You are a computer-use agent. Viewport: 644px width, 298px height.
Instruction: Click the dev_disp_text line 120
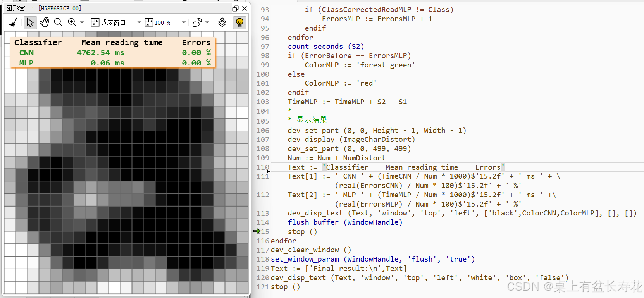point(420,277)
